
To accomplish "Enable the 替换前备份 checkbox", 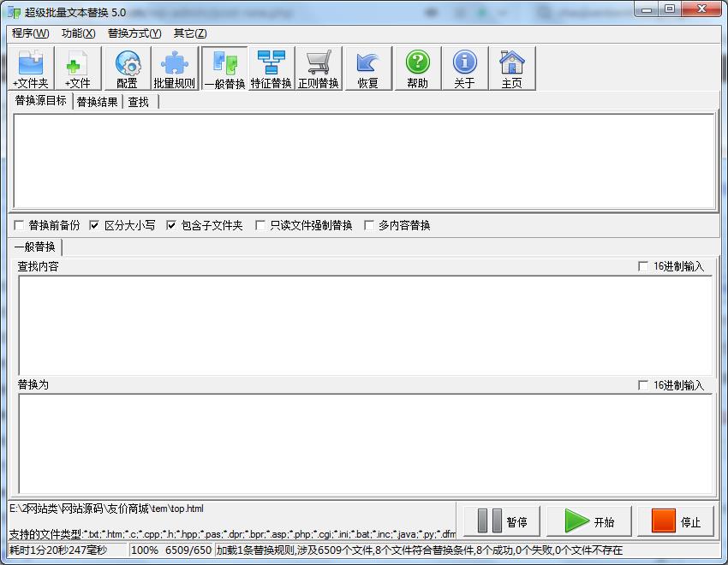I will [x=19, y=226].
